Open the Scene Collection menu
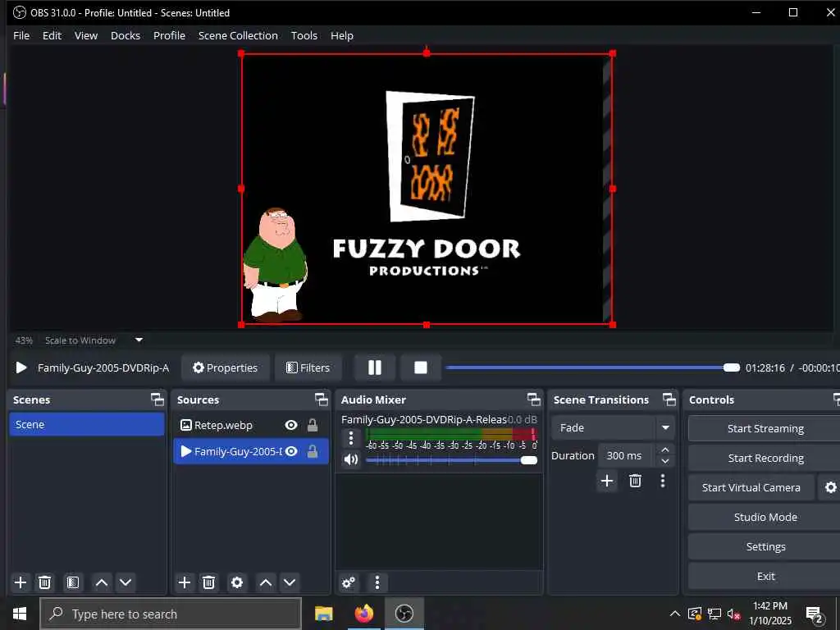Image resolution: width=840 pixels, height=630 pixels. pyautogui.click(x=238, y=35)
